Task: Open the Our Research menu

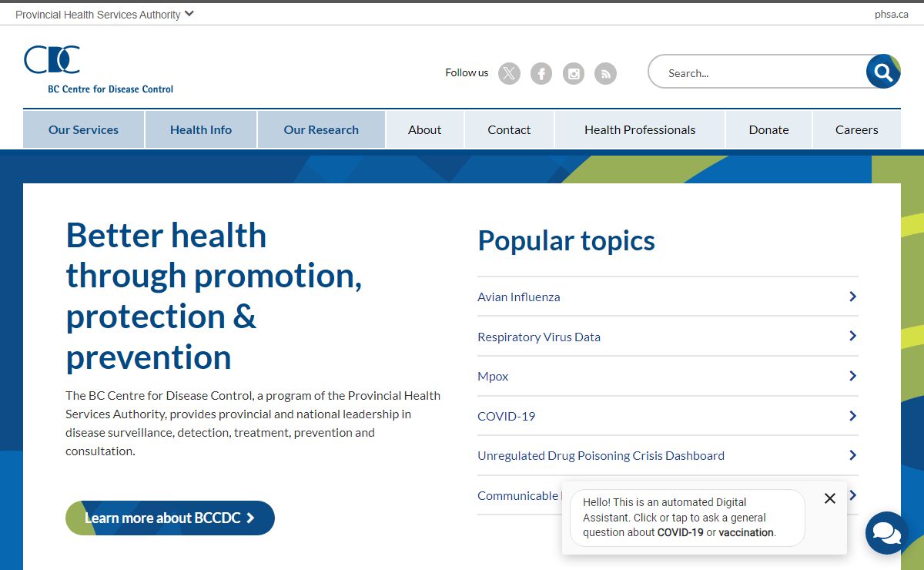Action: [321, 129]
